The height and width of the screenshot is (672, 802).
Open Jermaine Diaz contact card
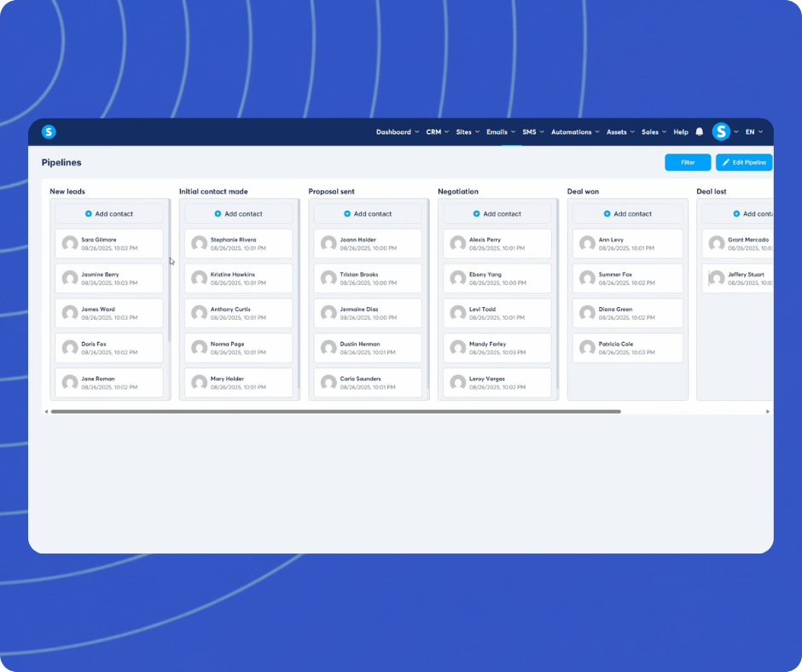tap(368, 313)
